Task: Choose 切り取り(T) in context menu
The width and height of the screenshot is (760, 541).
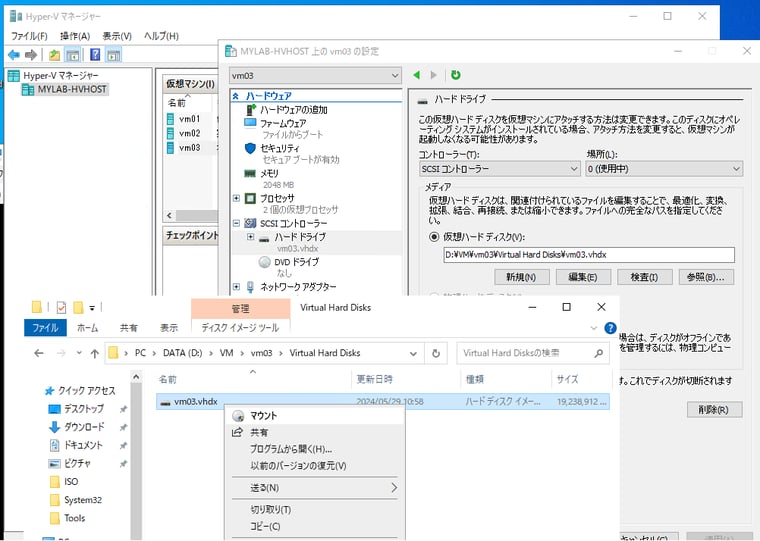Action: tap(315, 509)
